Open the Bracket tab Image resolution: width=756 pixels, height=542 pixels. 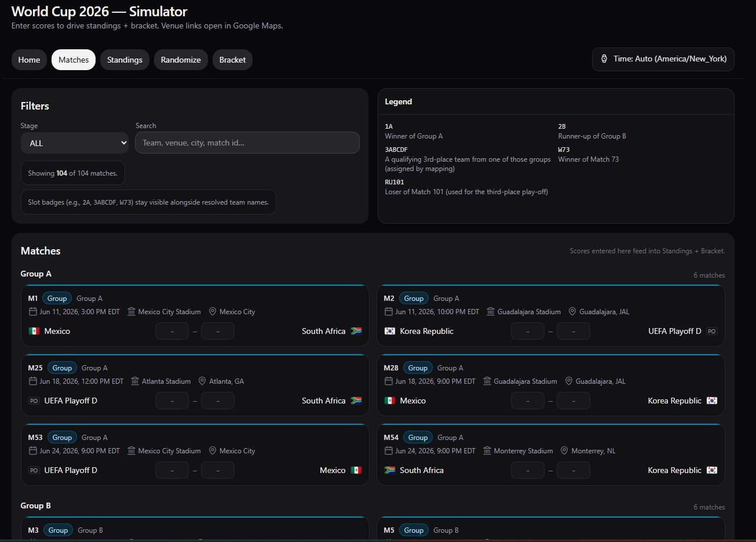(x=232, y=60)
